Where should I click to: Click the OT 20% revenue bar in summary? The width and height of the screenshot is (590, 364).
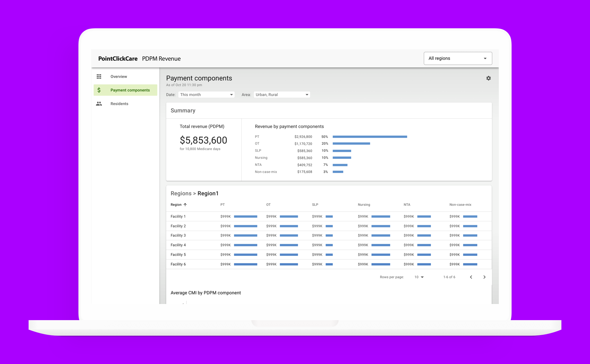(351, 144)
